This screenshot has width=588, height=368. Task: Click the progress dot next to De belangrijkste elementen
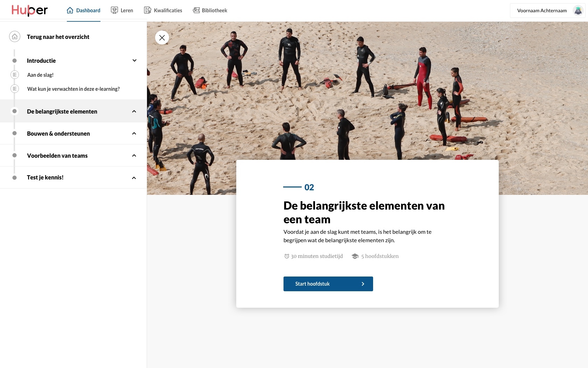14,111
